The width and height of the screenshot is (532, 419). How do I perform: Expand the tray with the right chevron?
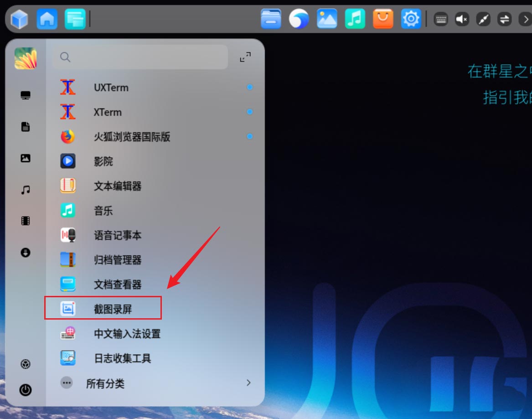click(525, 19)
